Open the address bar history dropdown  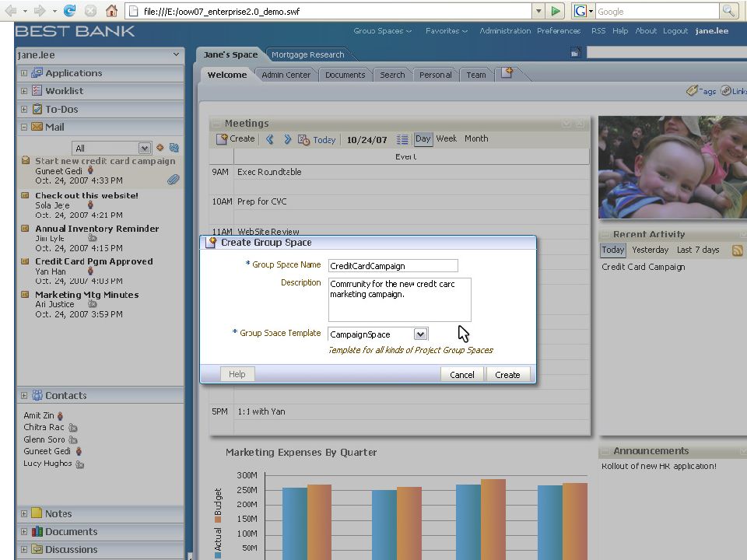538,11
